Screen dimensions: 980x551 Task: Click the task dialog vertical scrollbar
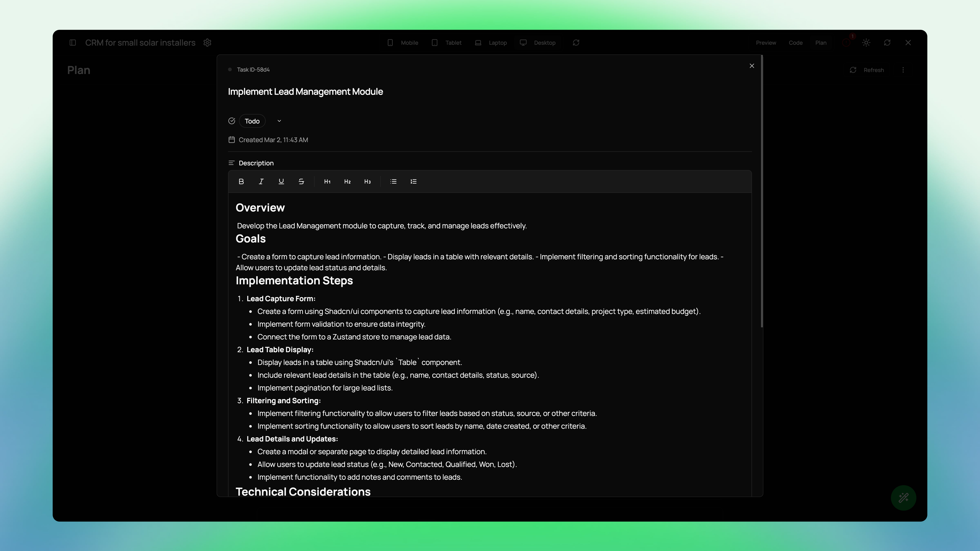pyautogui.click(x=762, y=190)
